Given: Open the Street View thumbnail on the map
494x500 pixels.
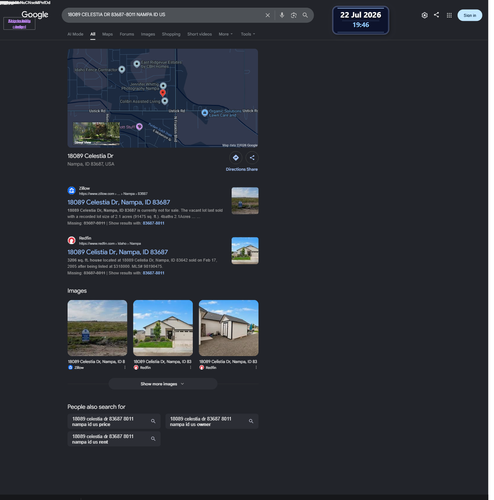Looking at the screenshot, I should click(97, 134).
